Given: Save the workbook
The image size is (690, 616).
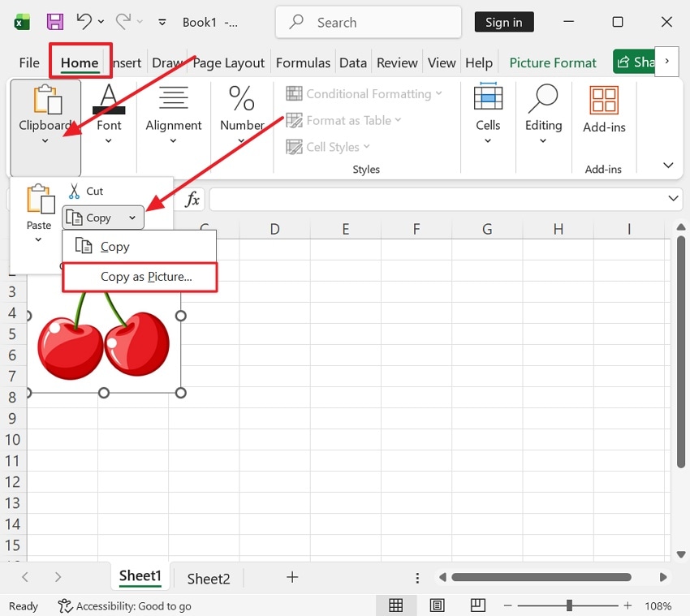Looking at the screenshot, I should 55,21.
